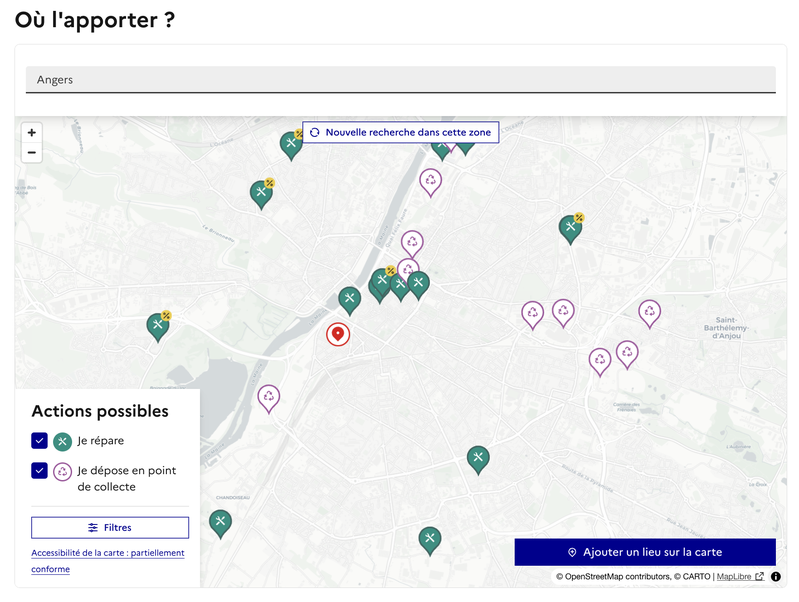Select the repair marker at bottom center
Screen dimensions: 799x602
(430, 539)
